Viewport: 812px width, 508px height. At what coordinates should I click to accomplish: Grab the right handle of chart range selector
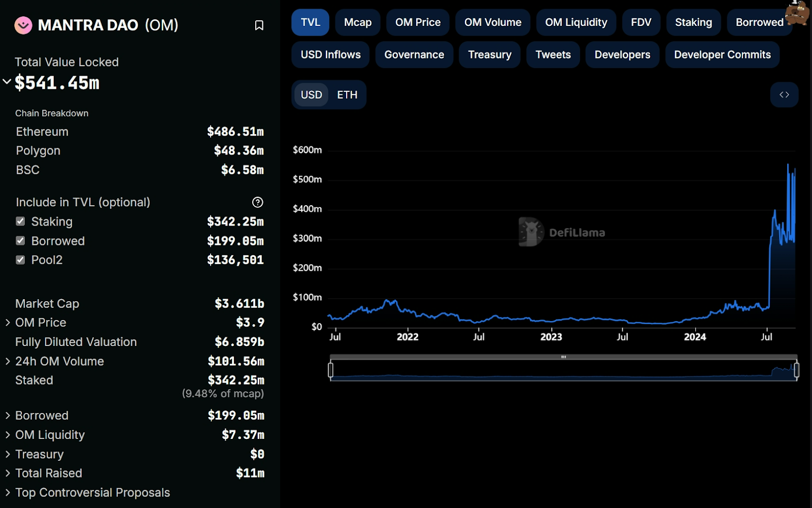click(797, 370)
